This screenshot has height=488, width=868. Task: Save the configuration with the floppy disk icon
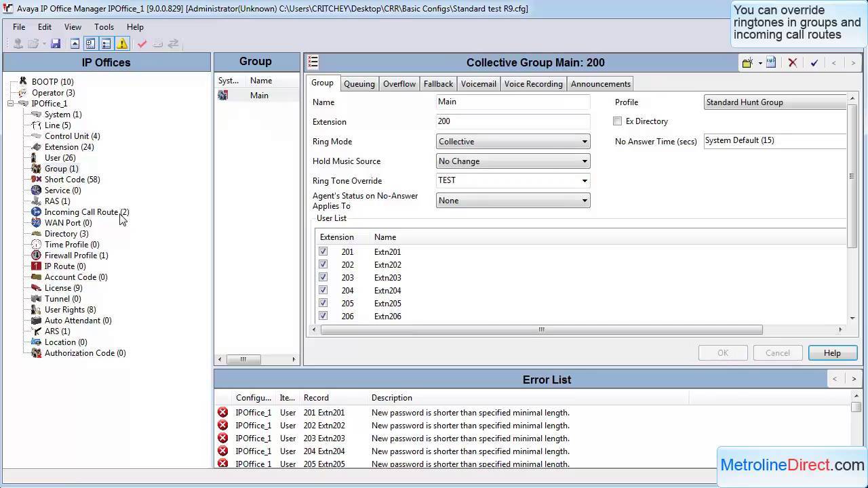tap(56, 43)
